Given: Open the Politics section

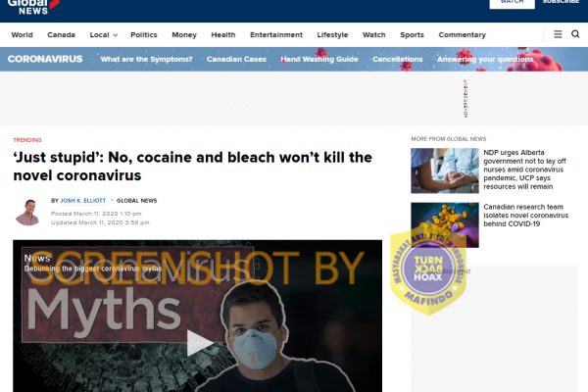Looking at the screenshot, I should pos(144,35).
